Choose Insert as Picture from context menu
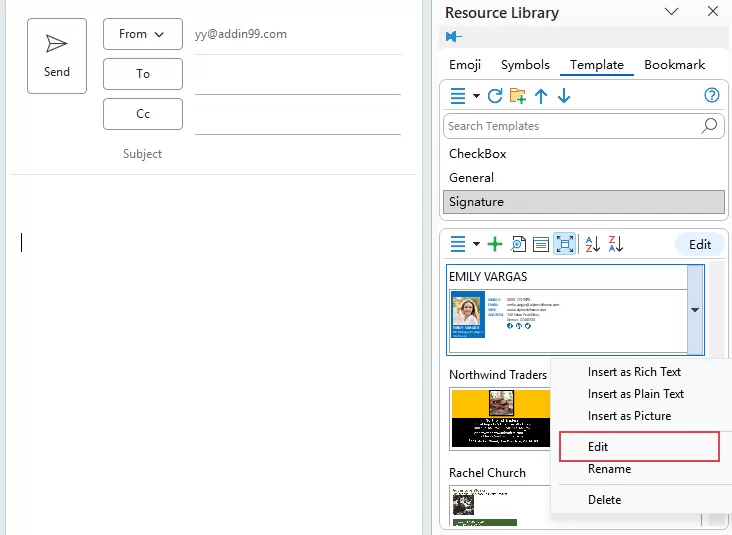Viewport: 732px width, 535px height. pyautogui.click(x=629, y=416)
